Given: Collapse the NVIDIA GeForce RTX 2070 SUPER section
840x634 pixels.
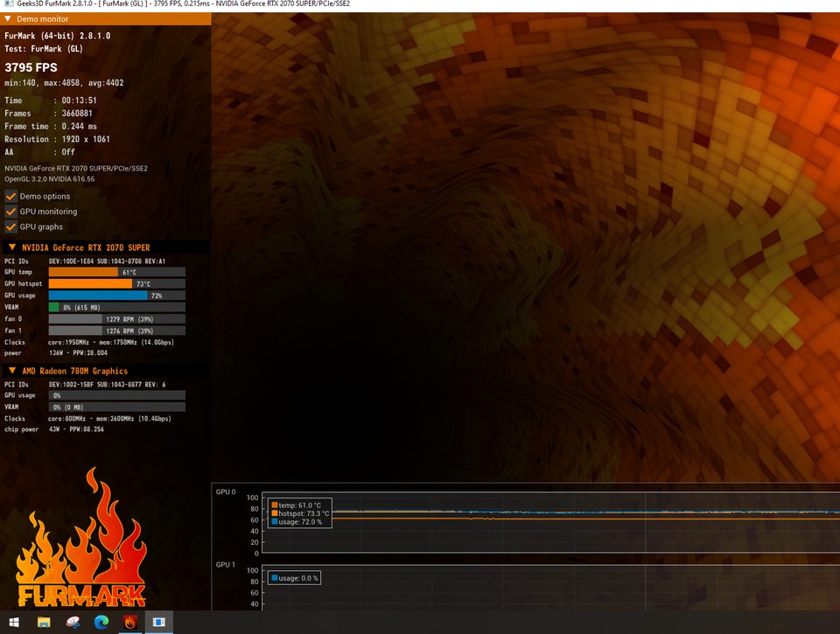Looking at the screenshot, I should point(12,247).
